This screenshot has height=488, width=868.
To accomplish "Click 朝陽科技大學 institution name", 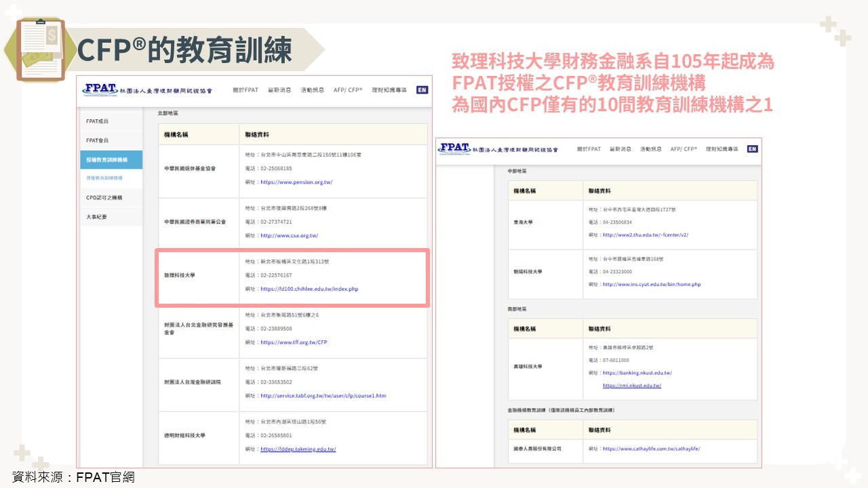I will [528, 272].
